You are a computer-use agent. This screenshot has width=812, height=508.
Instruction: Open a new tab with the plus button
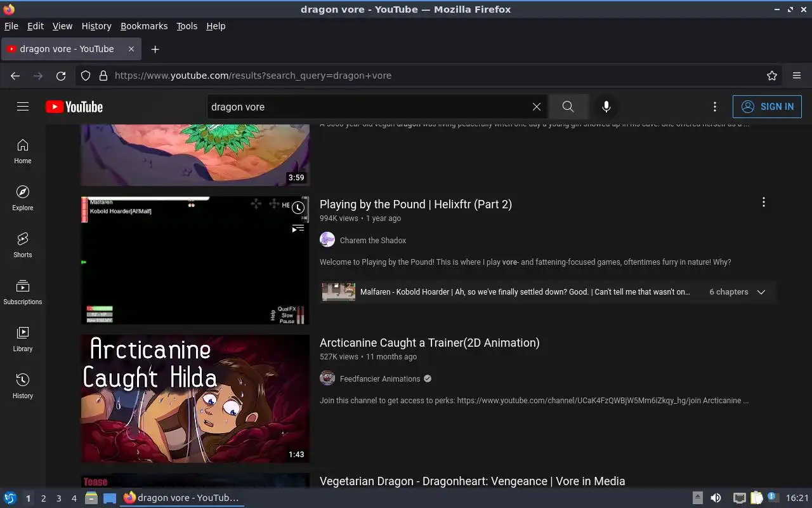[155, 49]
